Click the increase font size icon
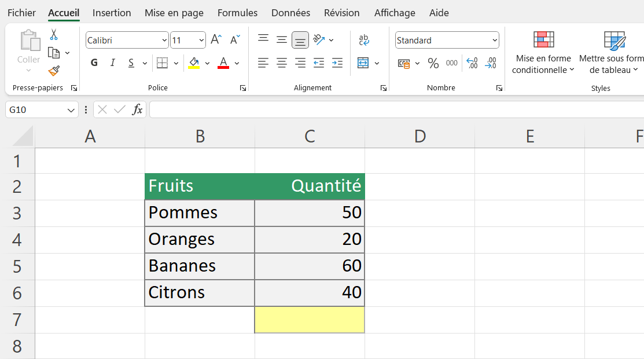 coord(216,40)
